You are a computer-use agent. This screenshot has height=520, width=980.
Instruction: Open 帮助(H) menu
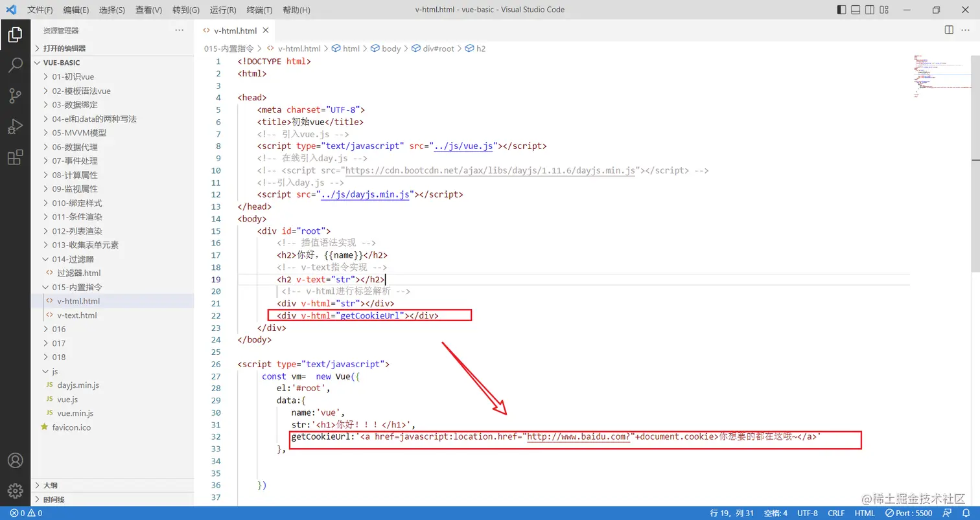[296, 10]
